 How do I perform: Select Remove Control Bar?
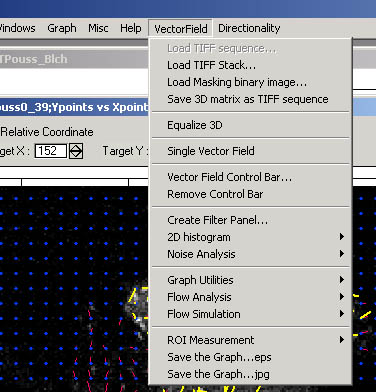(x=251, y=194)
